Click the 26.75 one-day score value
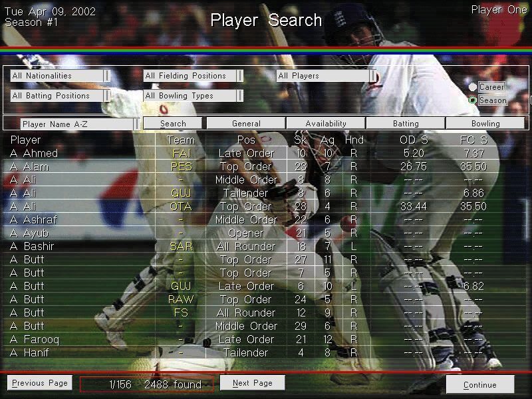Image resolution: width=532 pixels, height=399 pixels. click(414, 167)
